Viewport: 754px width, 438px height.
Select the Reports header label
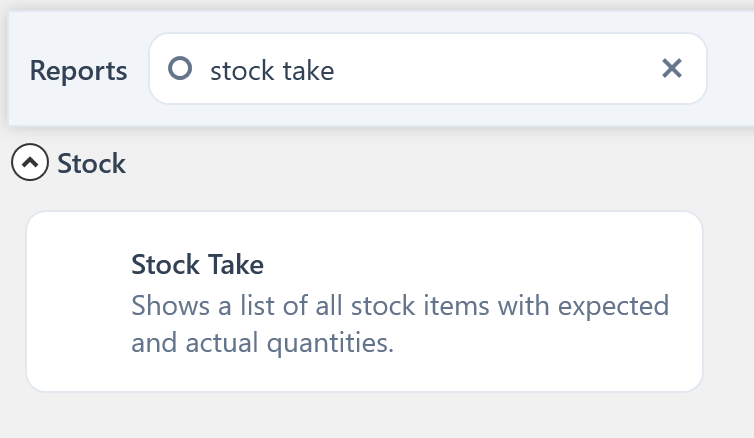tap(79, 71)
